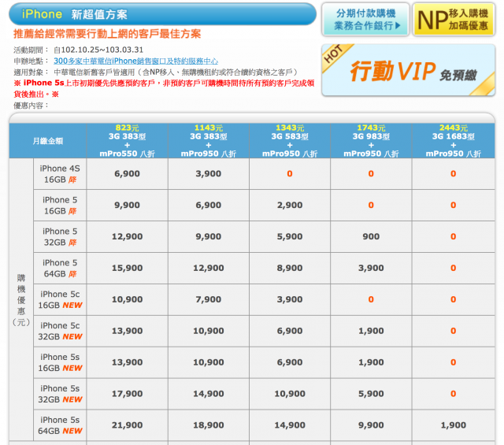Viewport: 504px width, 445px height.
Task: Click the 適用對象 eligibility description
Action: click(176, 72)
